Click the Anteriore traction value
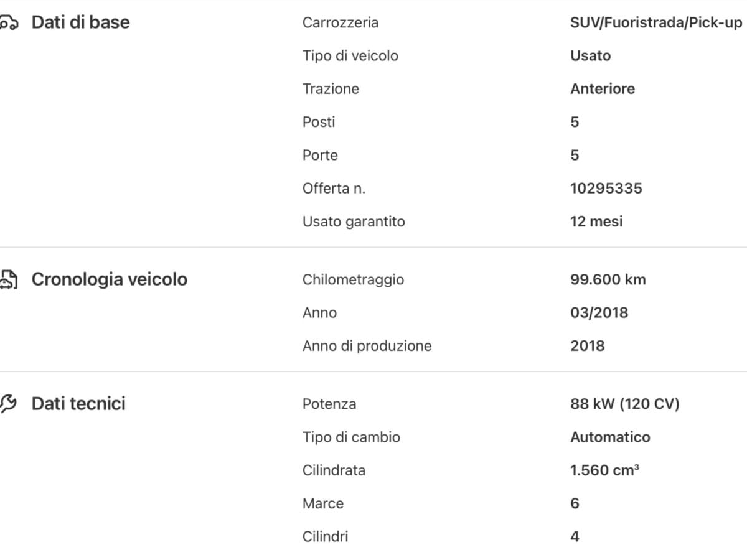This screenshot has height=560, width=747. (602, 89)
